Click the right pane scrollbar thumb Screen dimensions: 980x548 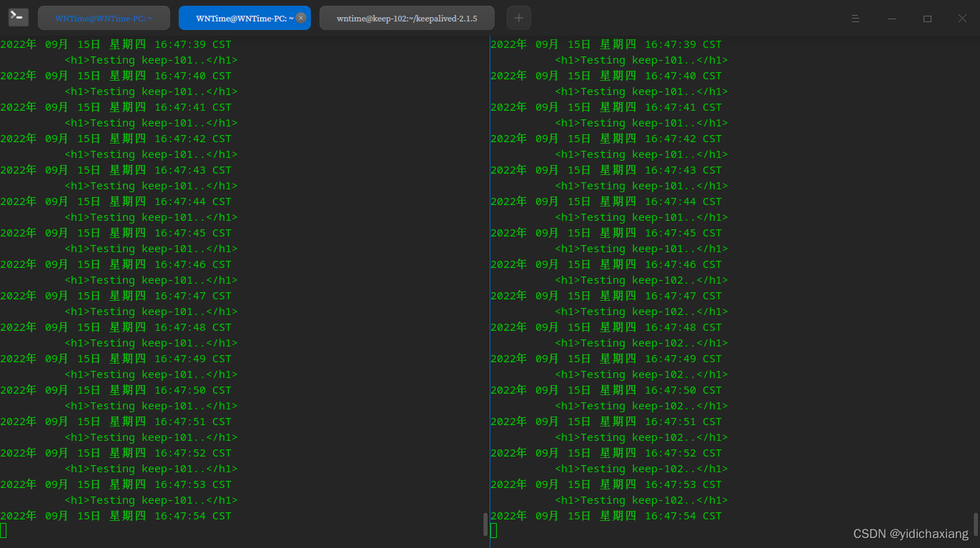pos(976,524)
